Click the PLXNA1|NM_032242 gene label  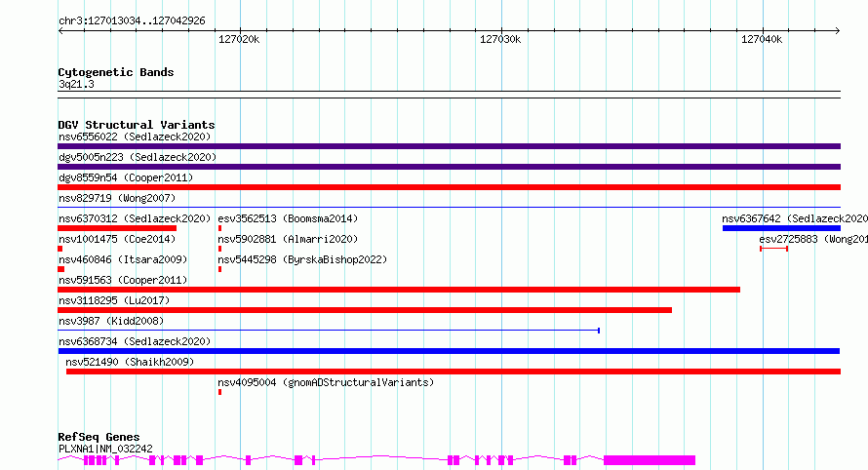click(105, 449)
